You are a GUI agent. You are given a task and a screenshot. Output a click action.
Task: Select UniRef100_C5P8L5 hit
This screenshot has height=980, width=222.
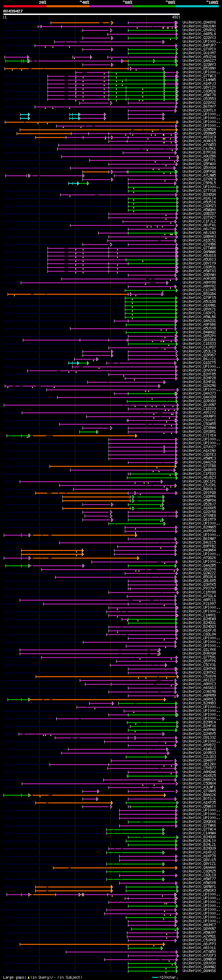(x=199, y=183)
